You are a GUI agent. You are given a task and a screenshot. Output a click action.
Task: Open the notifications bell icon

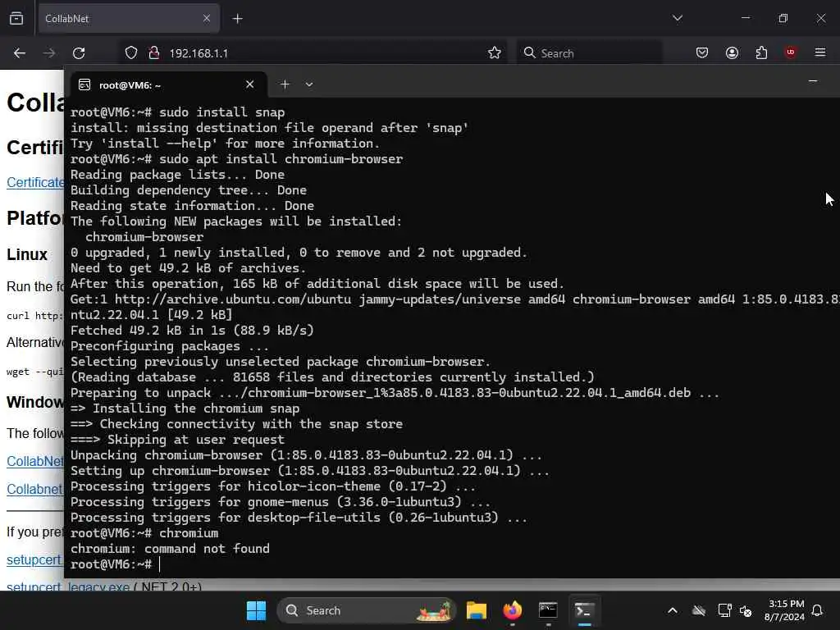point(818,610)
